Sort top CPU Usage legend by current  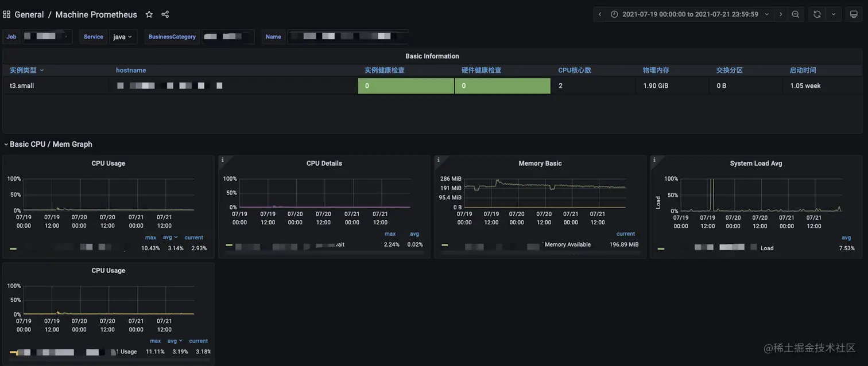click(x=194, y=237)
